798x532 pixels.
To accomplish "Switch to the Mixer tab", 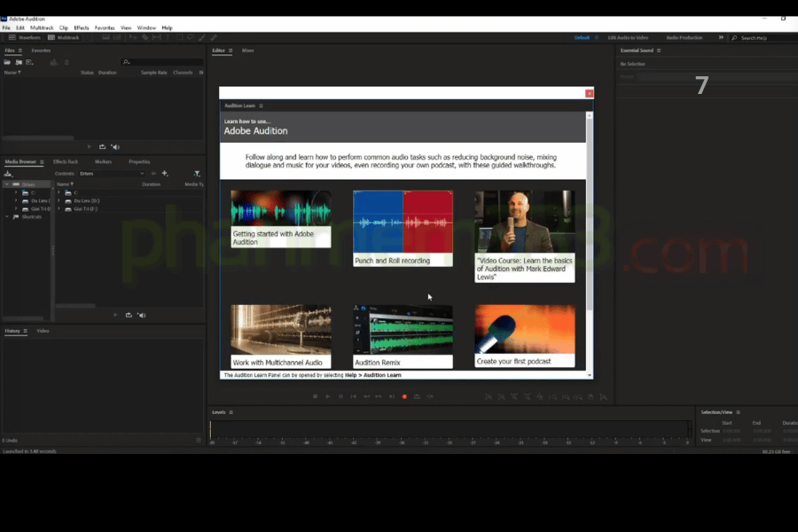I will 248,51.
